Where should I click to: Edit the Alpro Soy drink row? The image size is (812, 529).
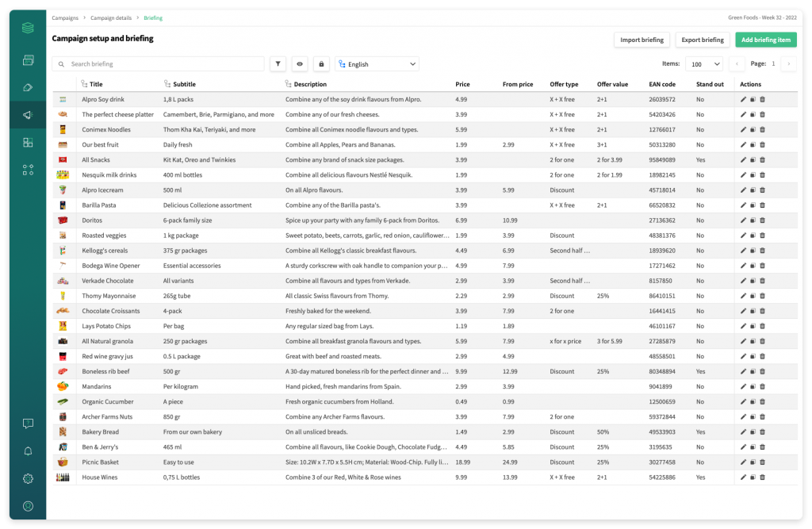click(743, 99)
